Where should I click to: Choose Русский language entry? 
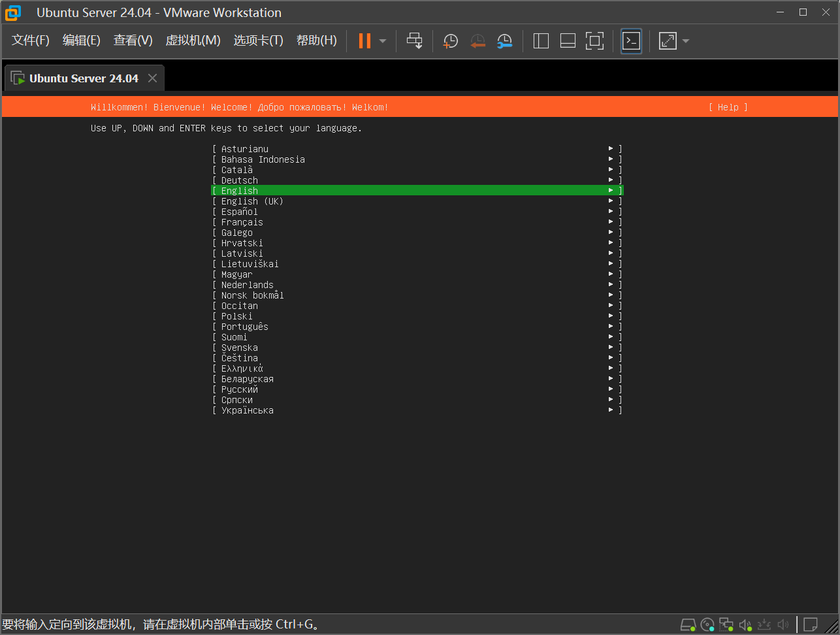[417, 389]
